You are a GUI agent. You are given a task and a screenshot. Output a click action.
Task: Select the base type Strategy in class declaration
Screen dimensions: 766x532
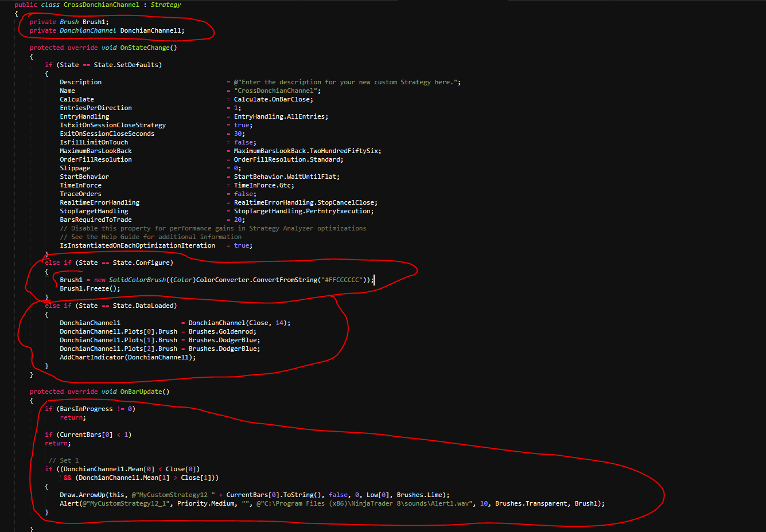166,5
